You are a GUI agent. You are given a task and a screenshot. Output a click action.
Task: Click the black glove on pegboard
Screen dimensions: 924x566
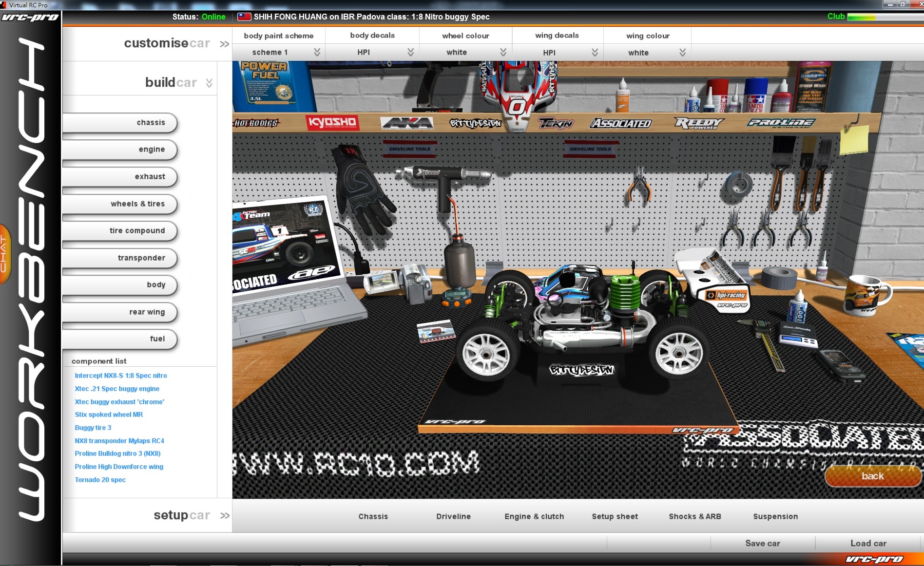coord(363,190)
